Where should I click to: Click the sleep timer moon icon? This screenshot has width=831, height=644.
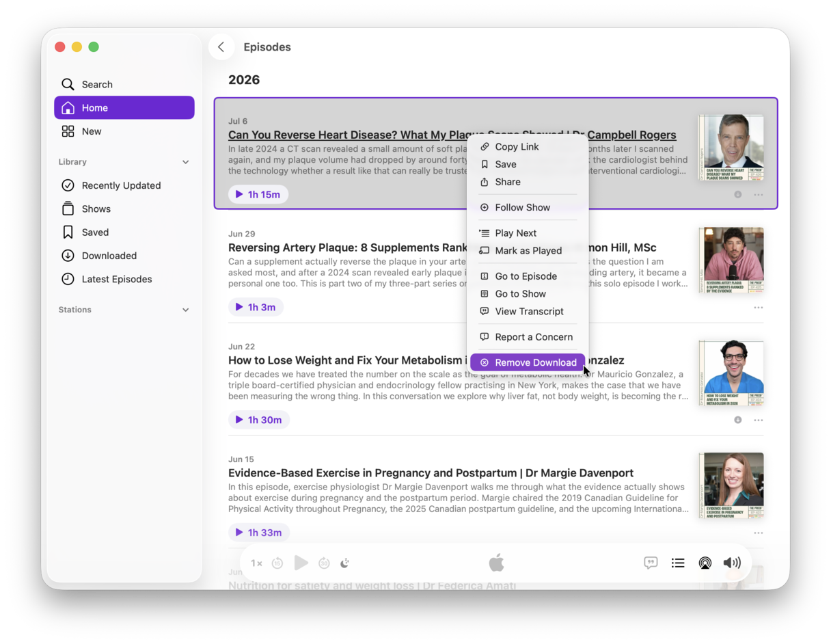[345, 563]
